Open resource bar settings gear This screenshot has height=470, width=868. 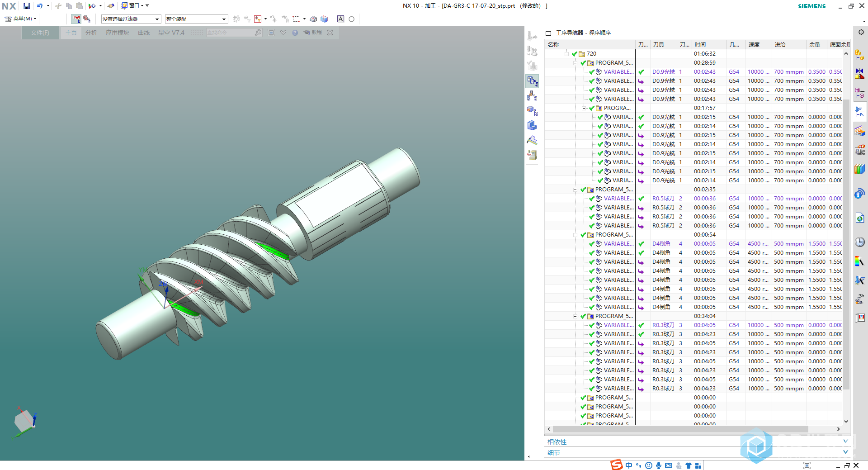pos(861,32)
